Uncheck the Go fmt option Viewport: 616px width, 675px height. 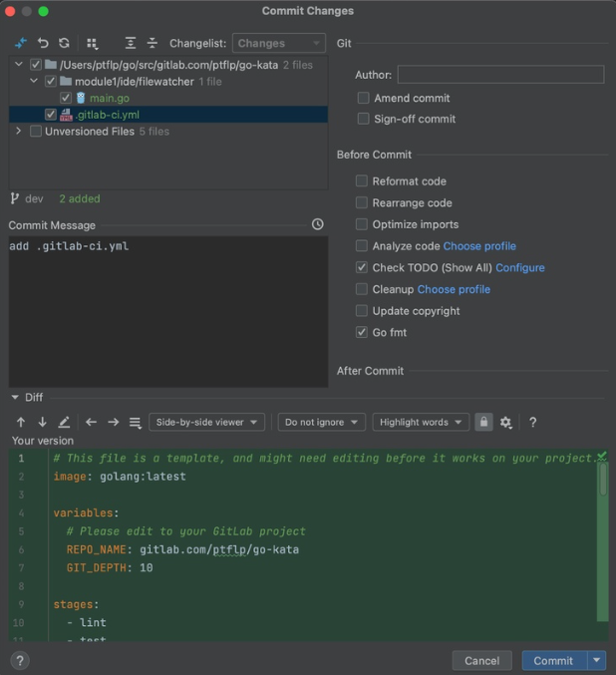[363, 332]
